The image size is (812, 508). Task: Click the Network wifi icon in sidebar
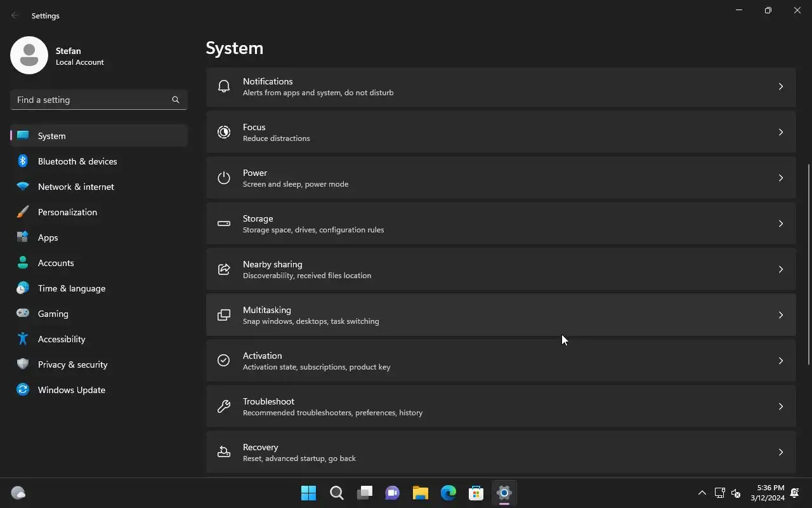[23, 187]
